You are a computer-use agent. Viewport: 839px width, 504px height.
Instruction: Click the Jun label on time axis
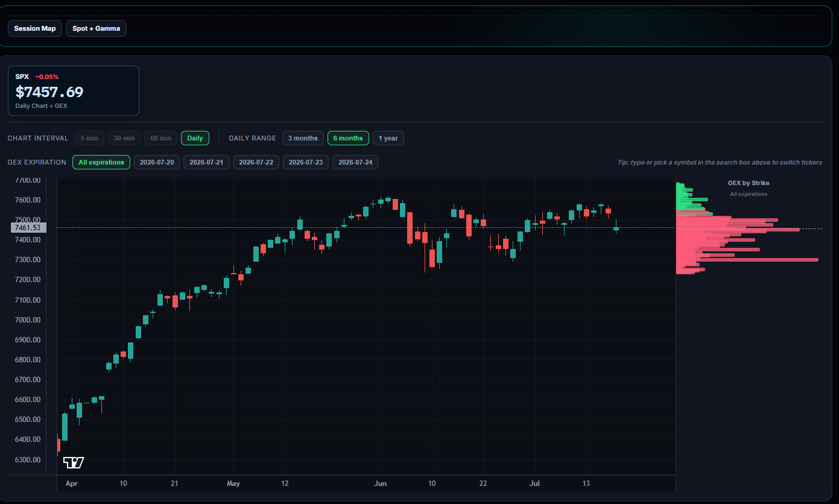[380, 484]
